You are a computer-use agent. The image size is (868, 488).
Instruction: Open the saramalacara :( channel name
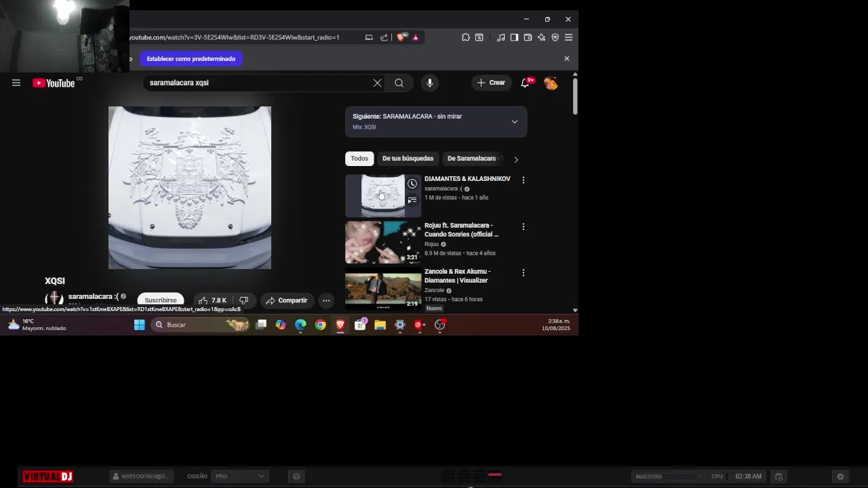click(94, 296)
